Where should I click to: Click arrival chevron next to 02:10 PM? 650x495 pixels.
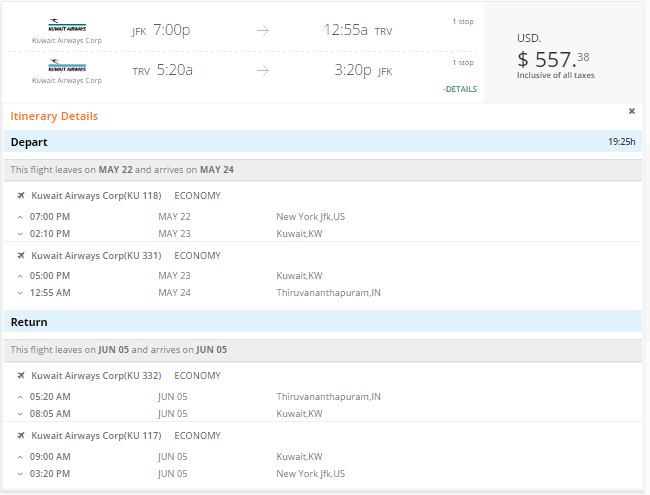(20, 234)
